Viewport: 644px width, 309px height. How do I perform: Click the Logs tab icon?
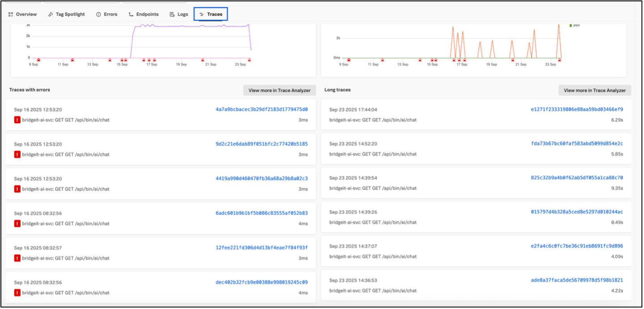pos(172,14)
